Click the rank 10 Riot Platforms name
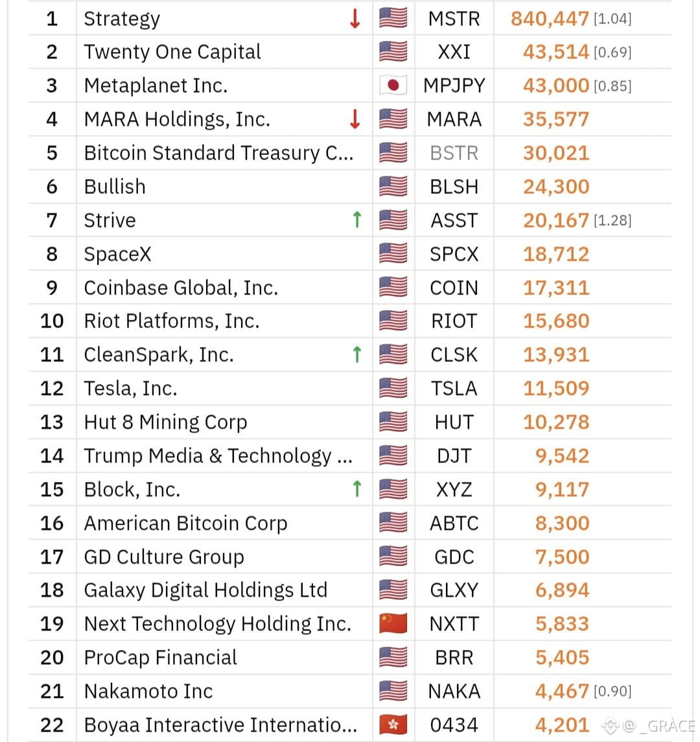 tap(172, 321)
